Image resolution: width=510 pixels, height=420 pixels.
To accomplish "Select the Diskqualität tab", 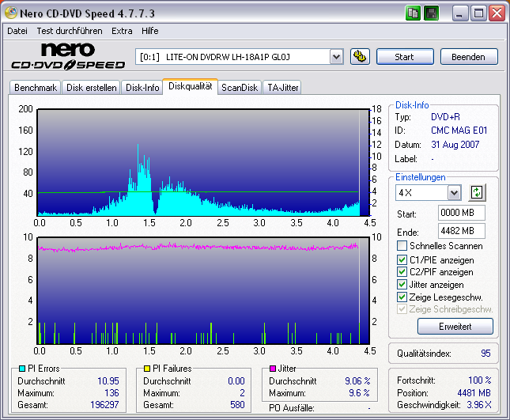I will (191, 86).
